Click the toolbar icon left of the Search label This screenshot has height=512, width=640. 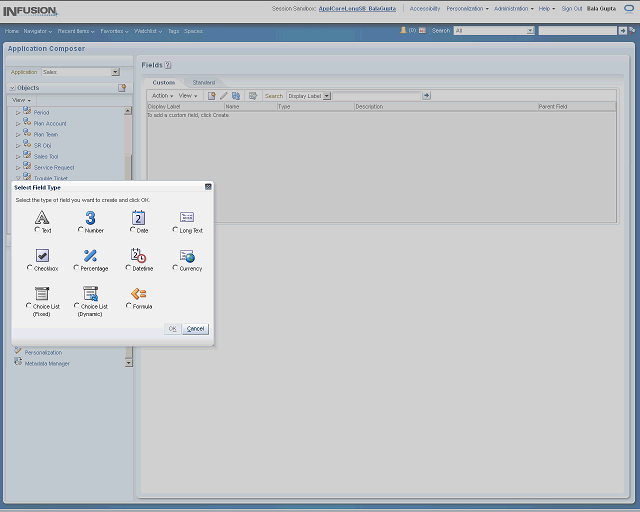pyautogui.click(x=253, y=96)
